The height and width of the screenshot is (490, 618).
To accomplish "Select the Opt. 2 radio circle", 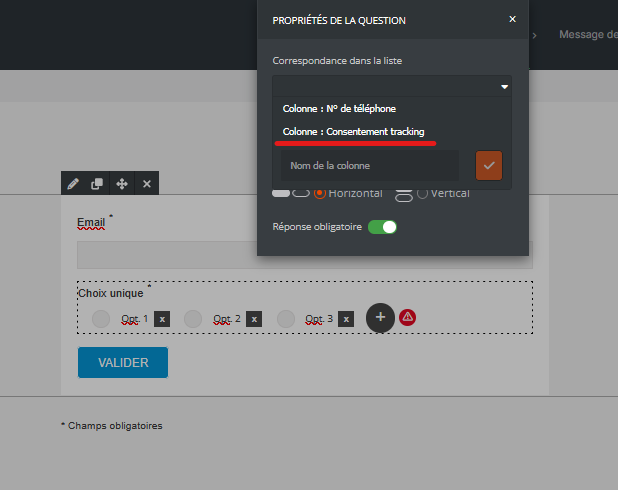I will pyautogui.click(x=193, y=319).
